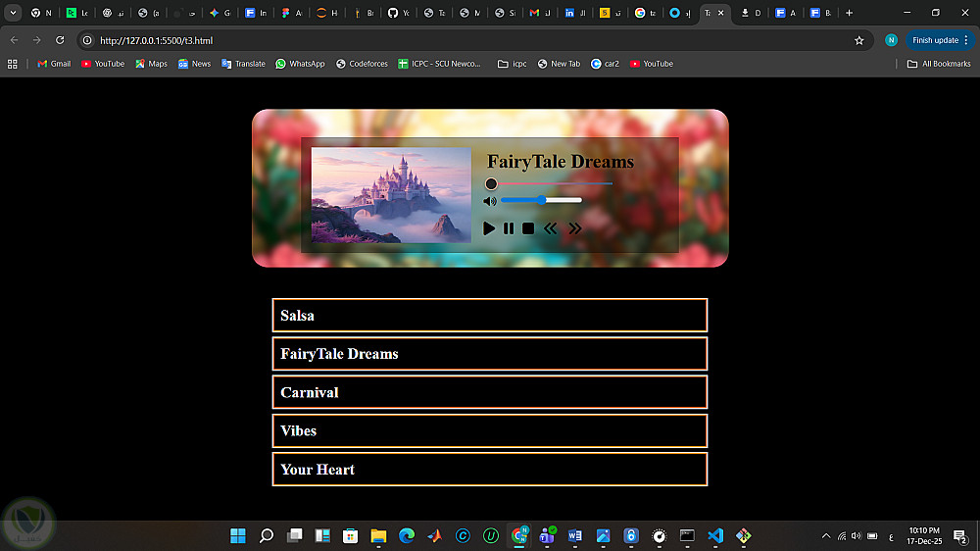Stop the song with the square icon
This screenshot has height=551, width=980.
point(528,228)
